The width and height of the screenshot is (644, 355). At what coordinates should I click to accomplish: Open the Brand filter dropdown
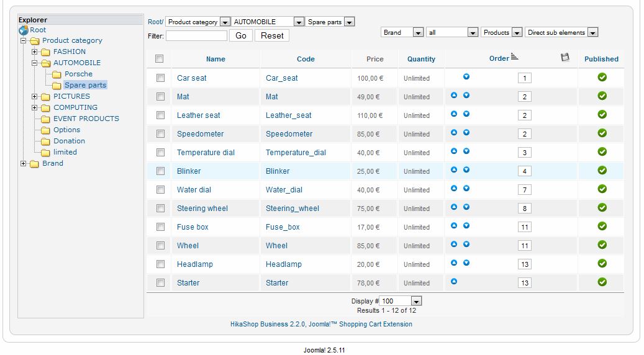click(x=402, y=32)
